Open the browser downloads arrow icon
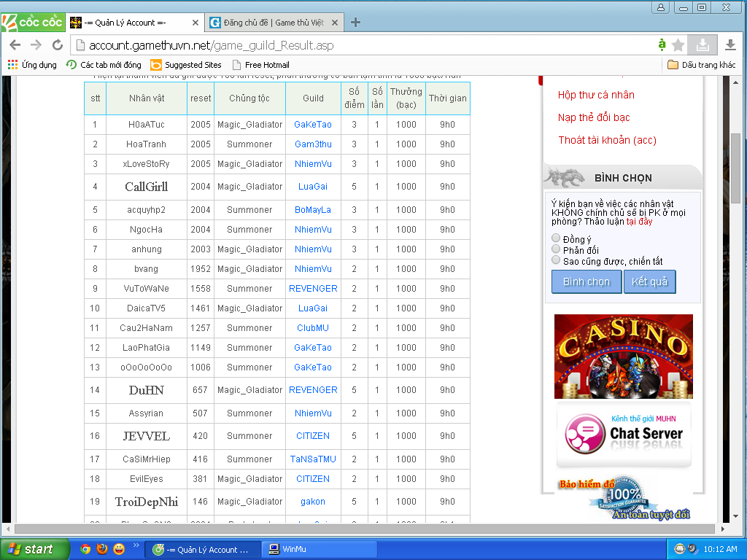 point(729,44)
